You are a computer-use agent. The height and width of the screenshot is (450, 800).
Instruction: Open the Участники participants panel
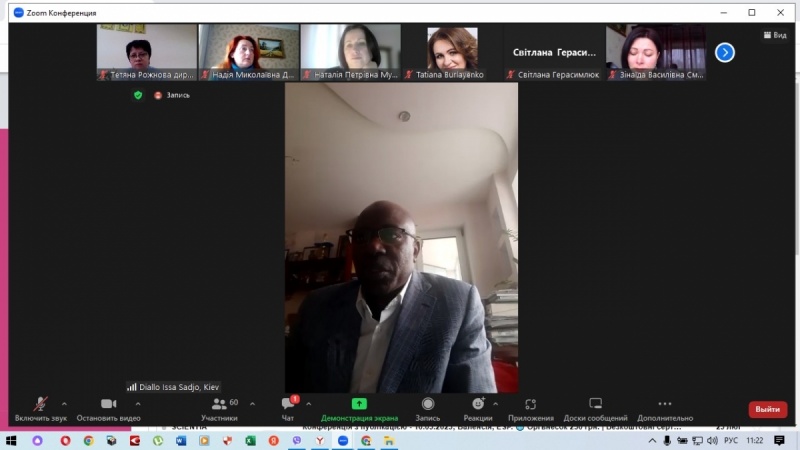pos(219,409)
